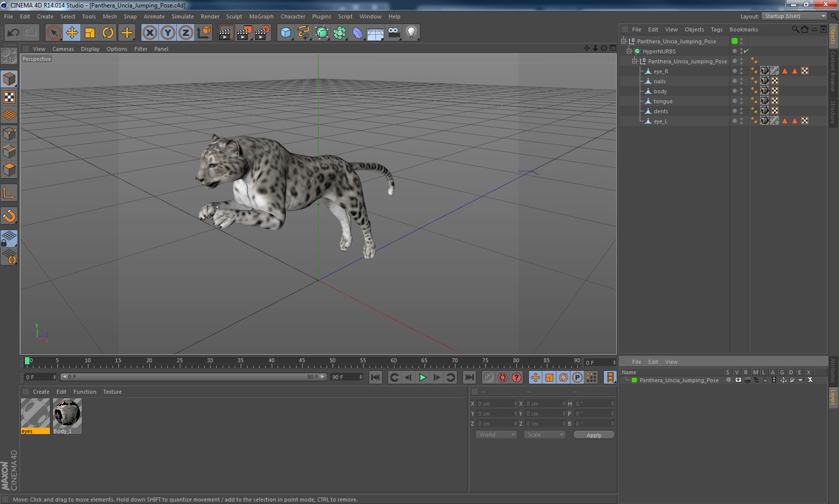The width and height of the screenshot is (839, 504).
Task: Switch to Points mode
Action: pos(9,133)
